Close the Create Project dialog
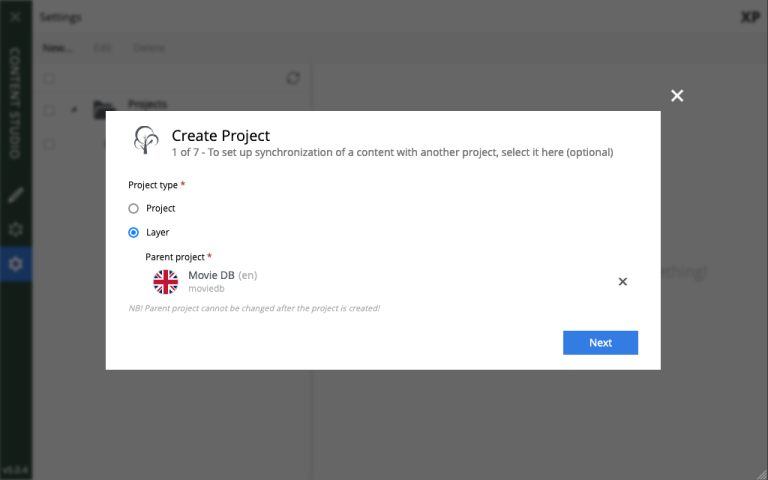The width and height of the screenshot is (768, 480). [x=677, y=96]
